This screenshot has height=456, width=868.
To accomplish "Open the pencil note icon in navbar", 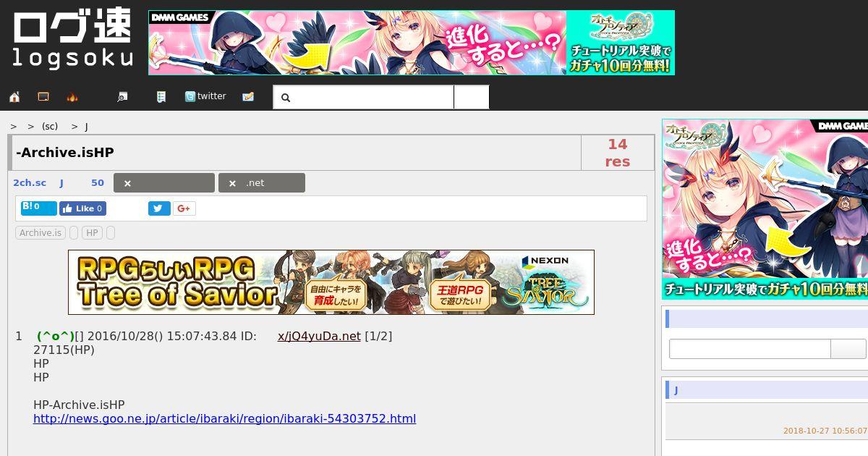I will pos(248,97).
